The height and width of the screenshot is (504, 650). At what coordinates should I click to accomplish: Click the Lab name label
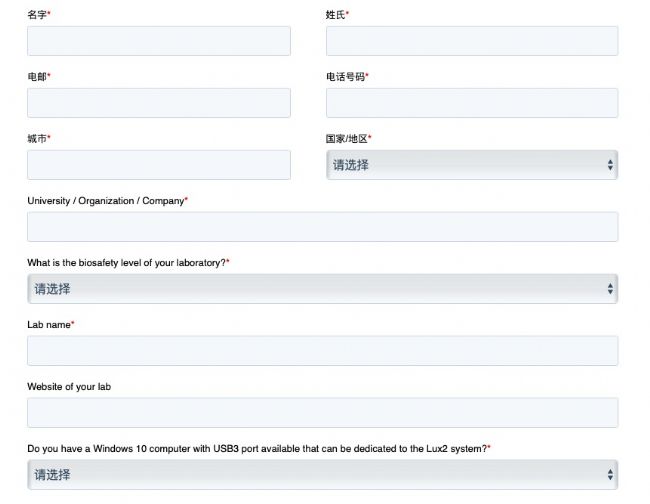tap(49, 325)
